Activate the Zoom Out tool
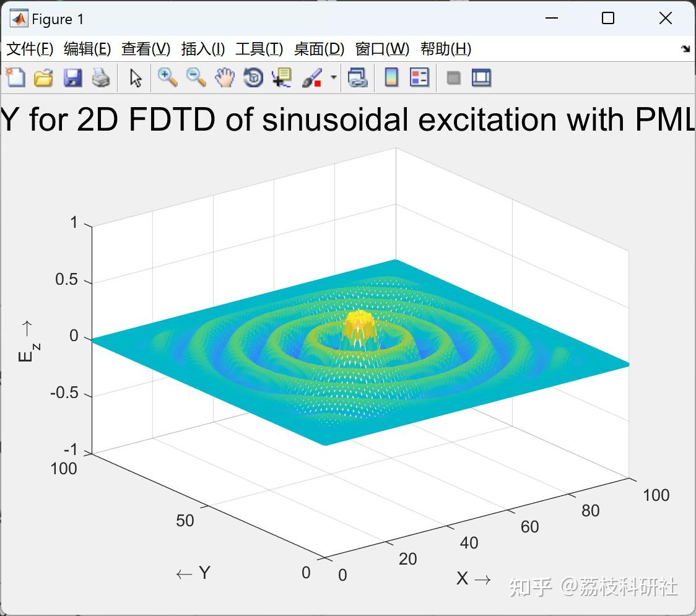Image resolution: width=696 pixels, height=616 pixels. 195,77
